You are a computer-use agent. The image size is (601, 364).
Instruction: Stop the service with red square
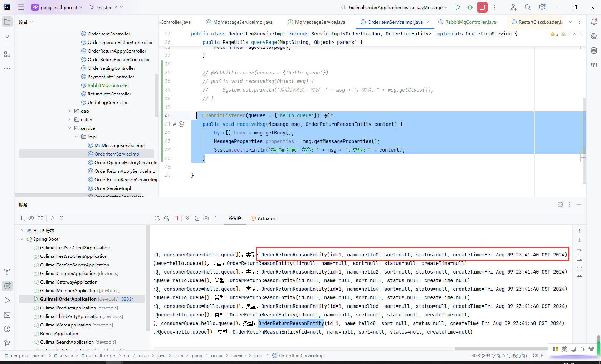pos(176,218)
